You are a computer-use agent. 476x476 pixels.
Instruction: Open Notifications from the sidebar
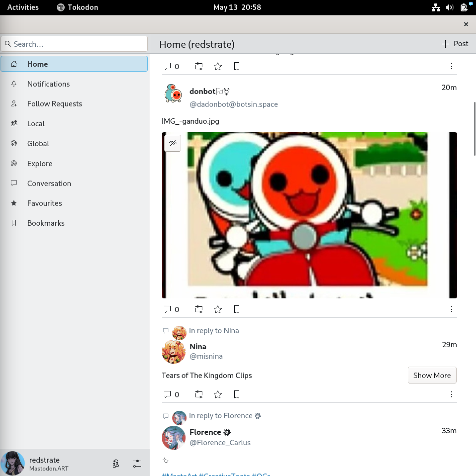point(74,84)
